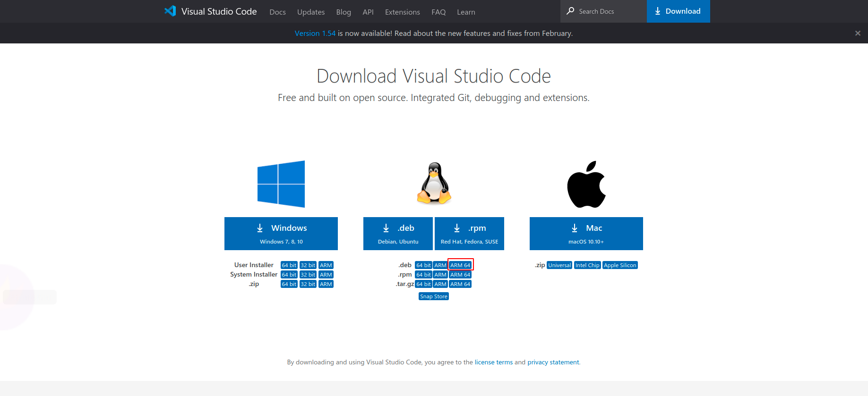Open the license terms link
This screenshot has width=868, height=396.
tap(493, 362)
